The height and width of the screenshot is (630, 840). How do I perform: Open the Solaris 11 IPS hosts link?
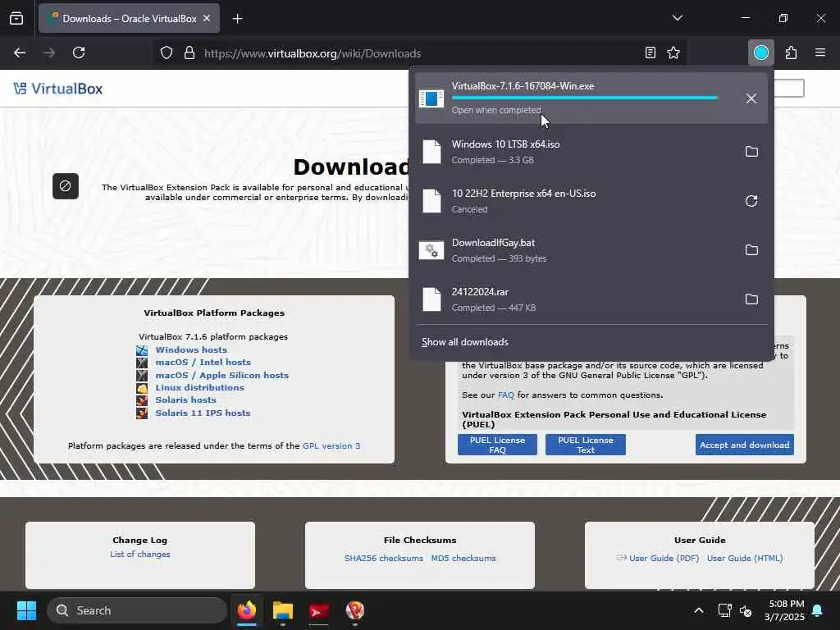coord(203,413)
